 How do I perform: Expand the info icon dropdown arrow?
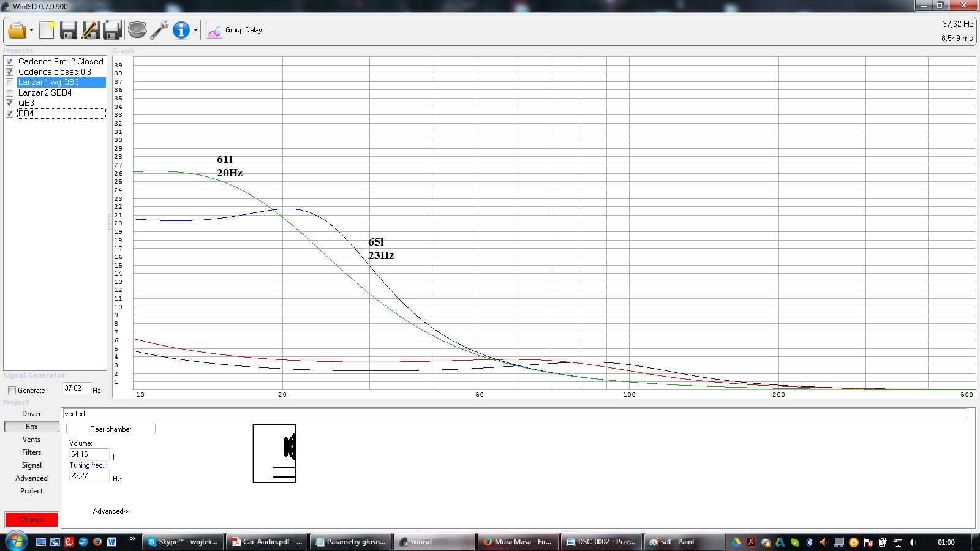point(195,30)
